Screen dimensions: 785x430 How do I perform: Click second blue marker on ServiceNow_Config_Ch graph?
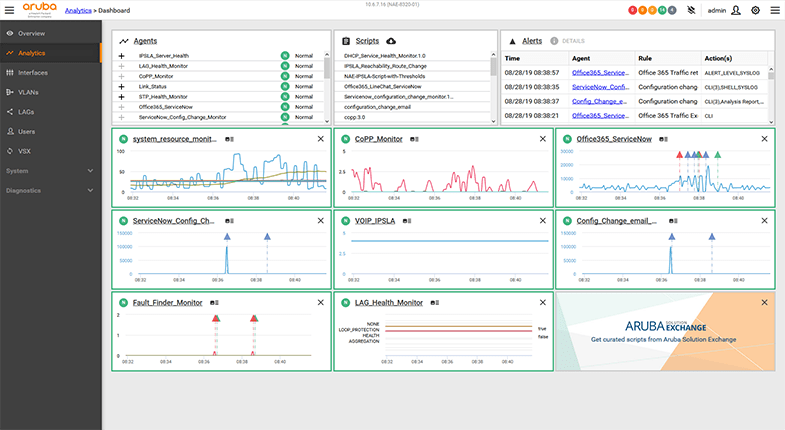tap(267, 236)
